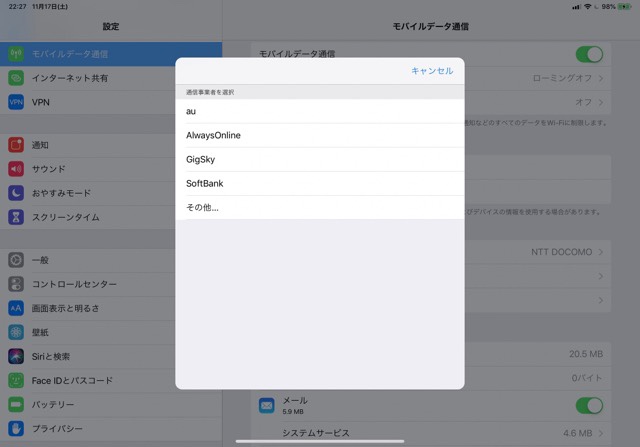The width and height of the screenshot is (640, 447).
Task: Tap 20.5 MB usage value
Action: tap(586, 354)
